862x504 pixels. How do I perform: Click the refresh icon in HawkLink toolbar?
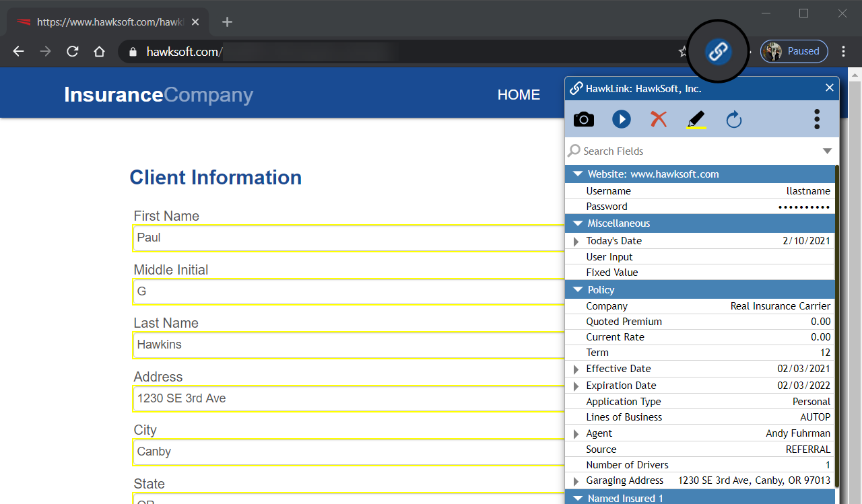click(x=733, y=120)
